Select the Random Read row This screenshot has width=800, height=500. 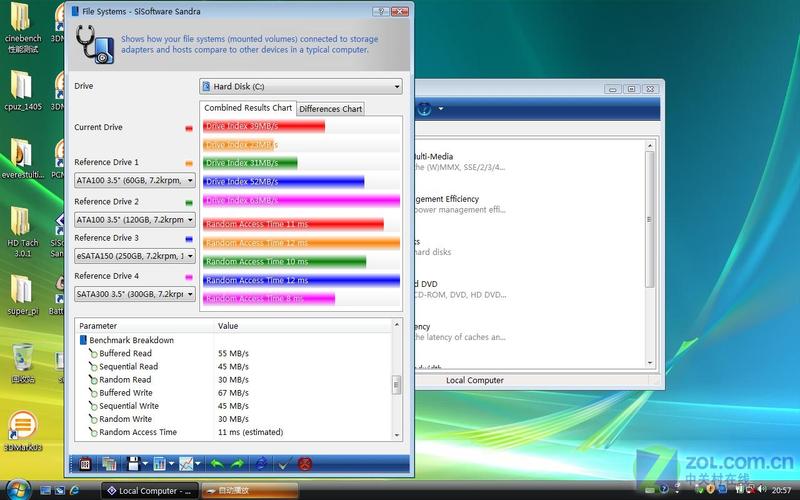234,380
